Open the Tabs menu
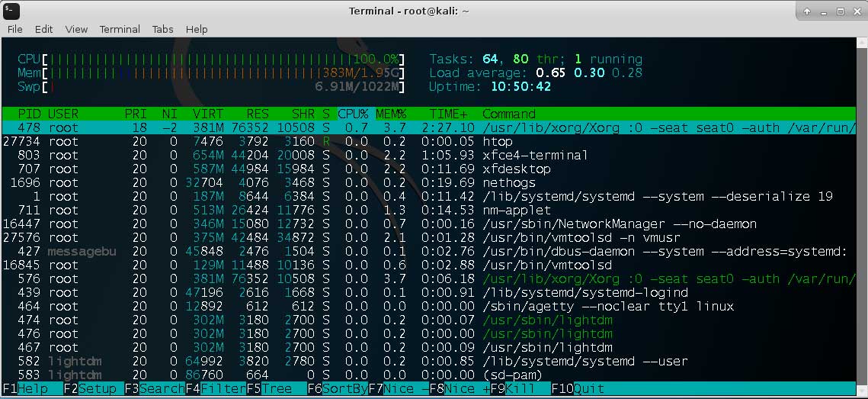The image size is (868, 399). click(162, 29)
